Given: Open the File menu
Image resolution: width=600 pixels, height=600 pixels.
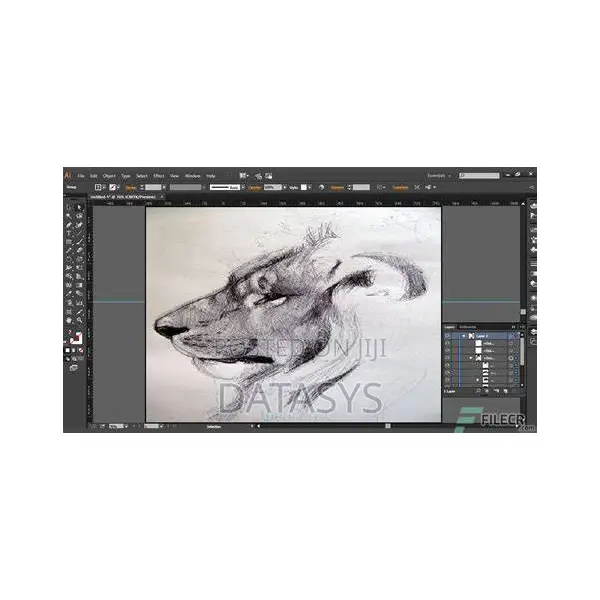Looking at the screenshot, I should 81,176.
